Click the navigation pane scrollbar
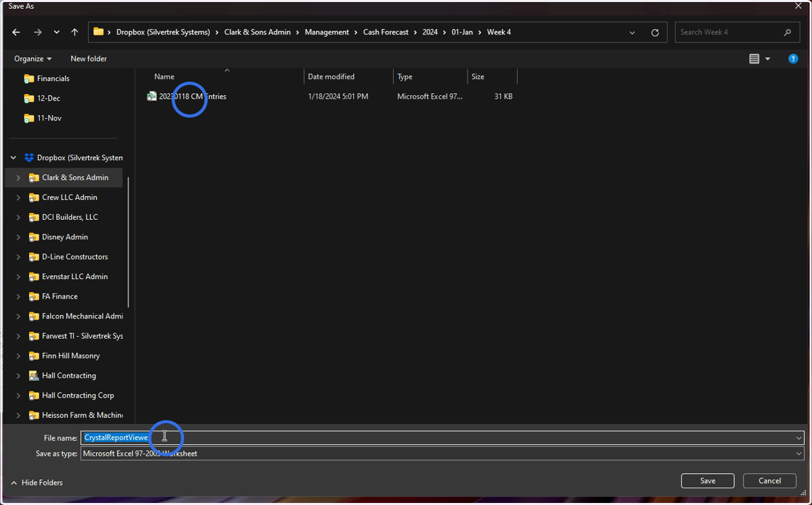The image size is (812, 505). [x=129, y=242]
